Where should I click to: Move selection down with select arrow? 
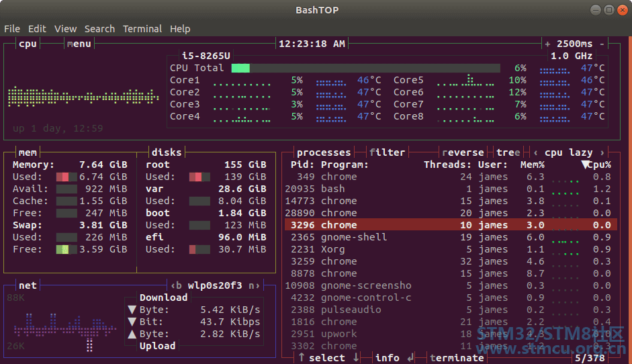[x=356, y=357]
